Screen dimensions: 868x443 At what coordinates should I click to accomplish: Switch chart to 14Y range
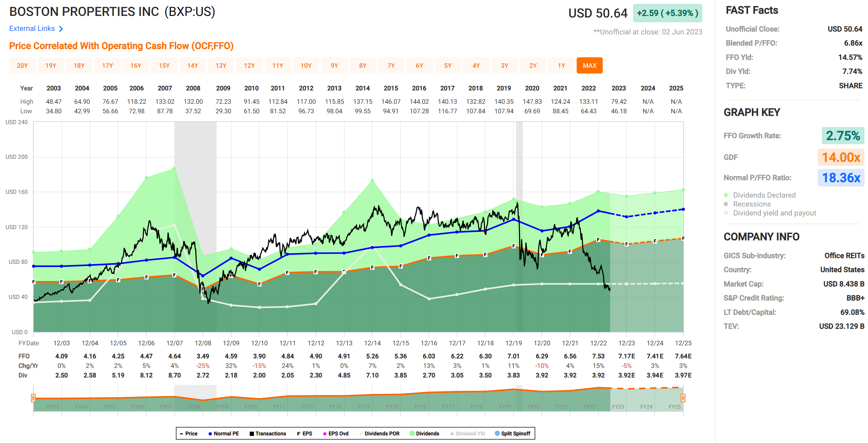[x=192, y=65]
